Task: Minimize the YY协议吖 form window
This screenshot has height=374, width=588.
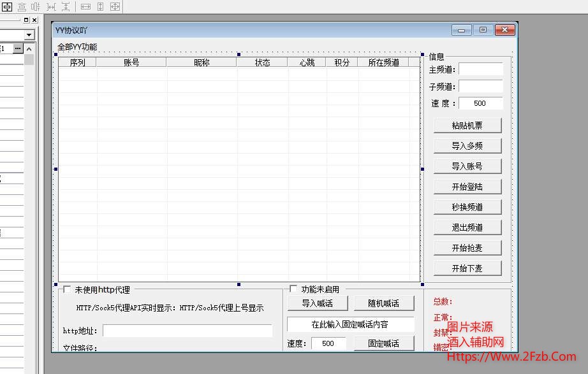Action: [462, 30]
